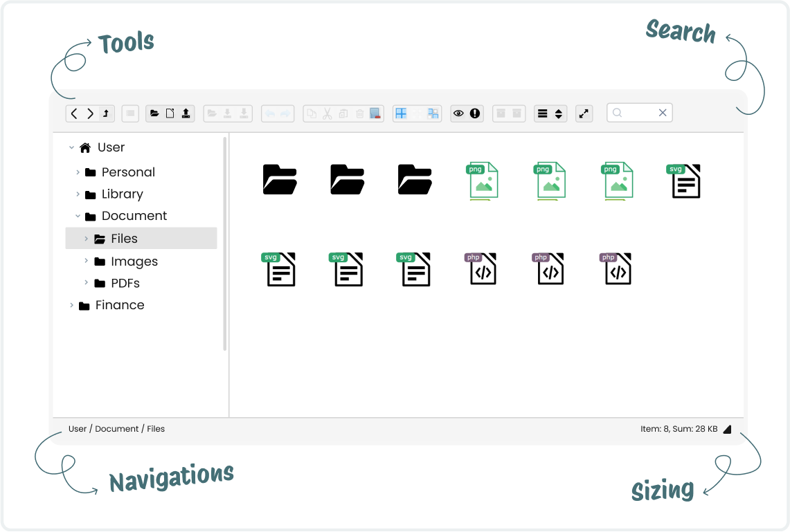Image resolution: width=790 pixels, height=532 pixels.
Task: Open the first png image file
Action: pyautogui.click(x=481, y=181)
